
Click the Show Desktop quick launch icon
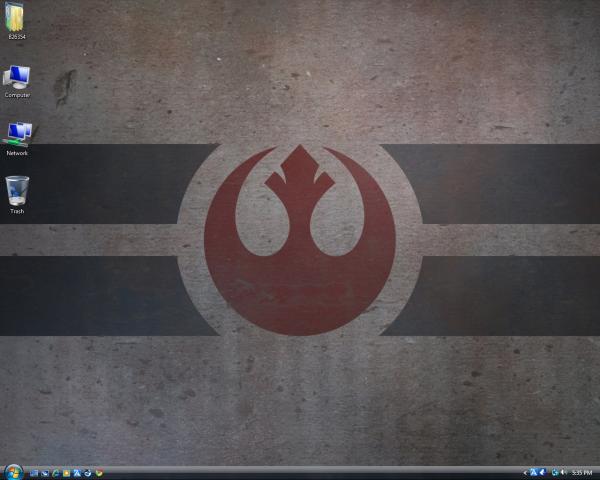(34, 473)
